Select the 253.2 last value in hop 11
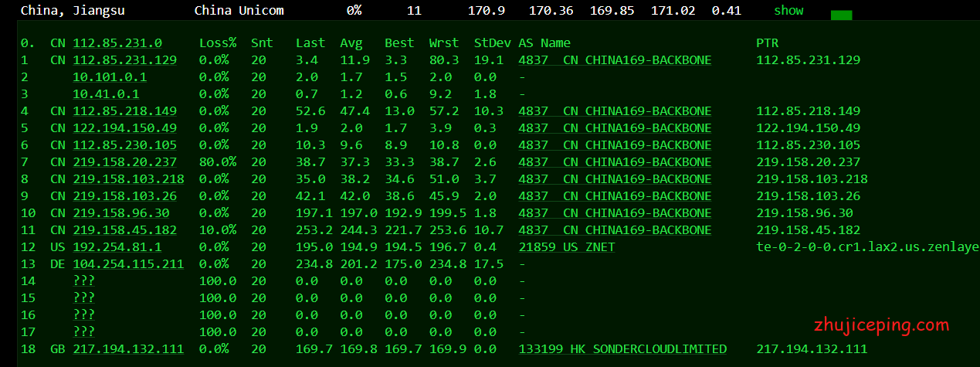The height and width of the screenshot is (367, 980). pyautogui.click(x=314, y=230)
